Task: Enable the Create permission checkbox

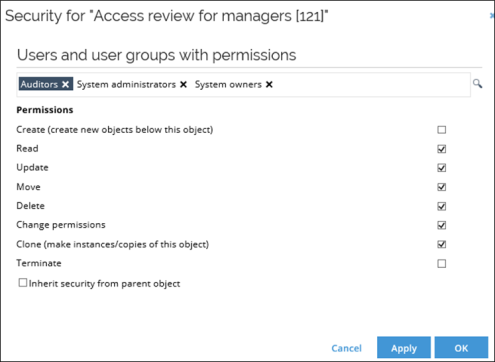Action: [442, 130]
